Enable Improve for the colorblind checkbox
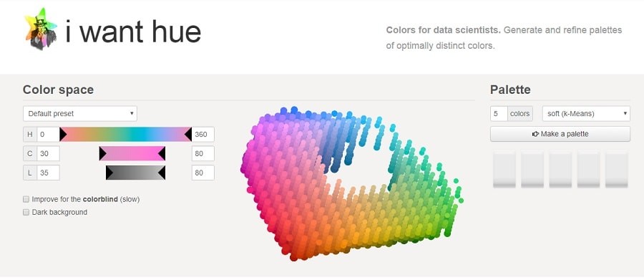This screenshot has height=280, width=644. click(26, 199)
